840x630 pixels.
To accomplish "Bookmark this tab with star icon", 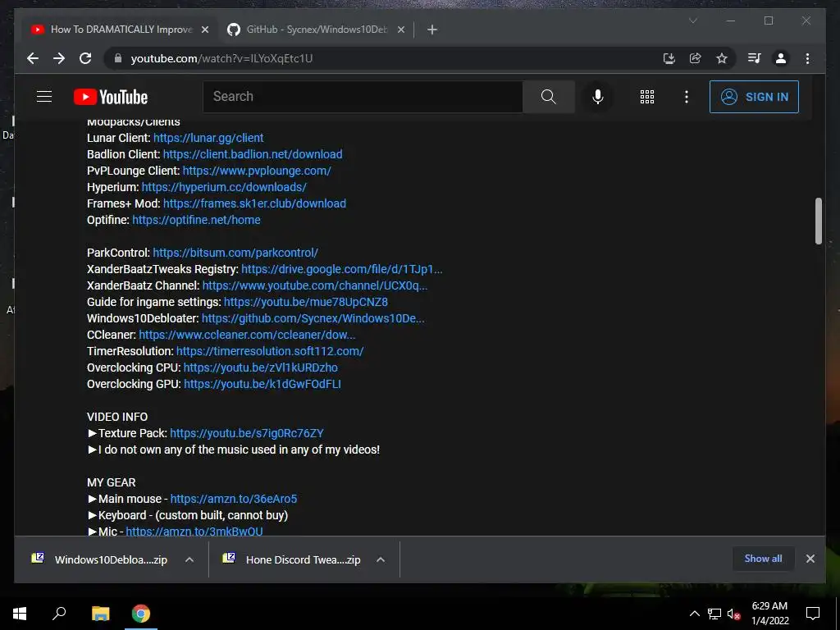I will tap(722, 58).
